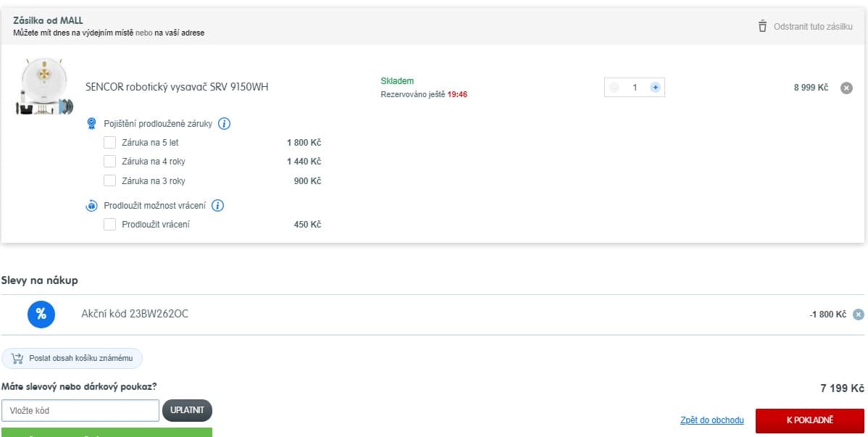Click the 19:46 reservation countdown timer

click(457, 95)
